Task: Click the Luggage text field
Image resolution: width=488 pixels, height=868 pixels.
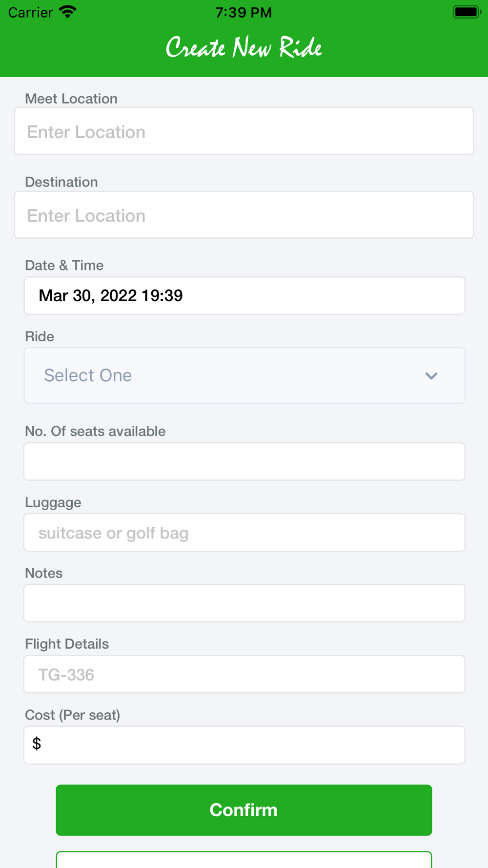Action: (244, 533)
